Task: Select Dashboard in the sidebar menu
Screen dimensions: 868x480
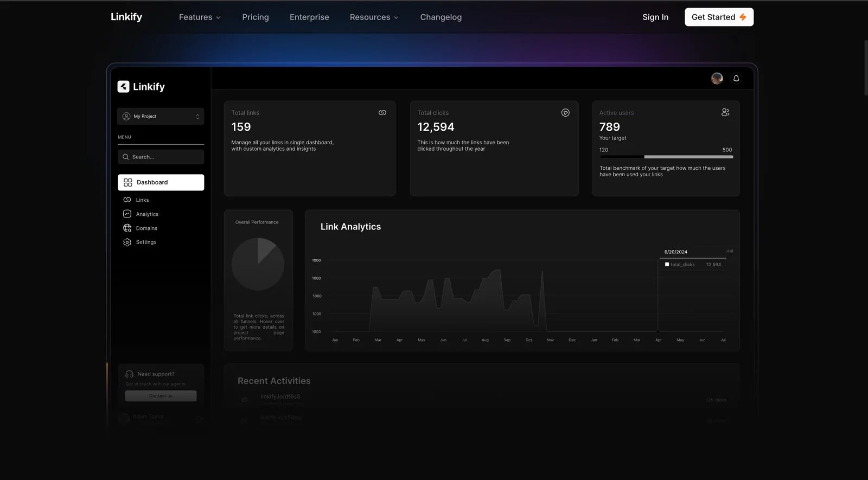Action: [161, 182]
